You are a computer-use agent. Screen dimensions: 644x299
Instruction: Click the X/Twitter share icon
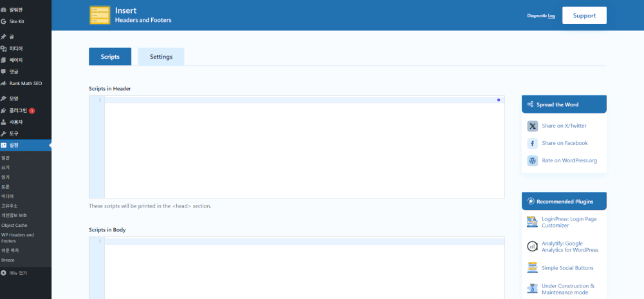pyautogui.click(x=532, y=126)
